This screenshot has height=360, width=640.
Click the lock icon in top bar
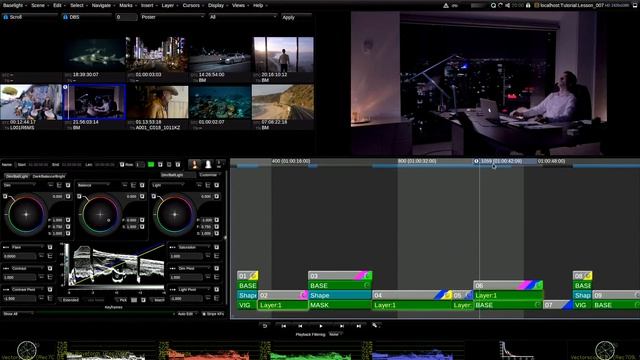tap(528, 5)
